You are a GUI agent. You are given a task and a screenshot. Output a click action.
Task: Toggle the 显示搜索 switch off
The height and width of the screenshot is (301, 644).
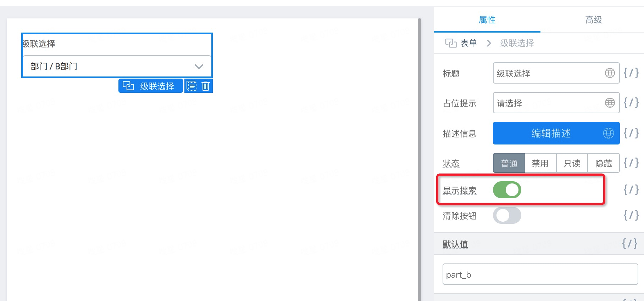[x=507, y=190]
